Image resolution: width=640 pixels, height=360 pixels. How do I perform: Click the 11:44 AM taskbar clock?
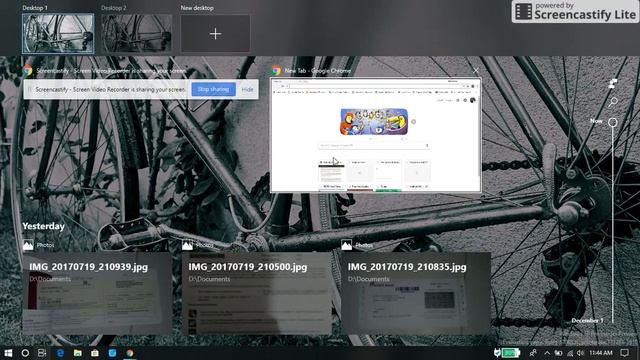601,353
